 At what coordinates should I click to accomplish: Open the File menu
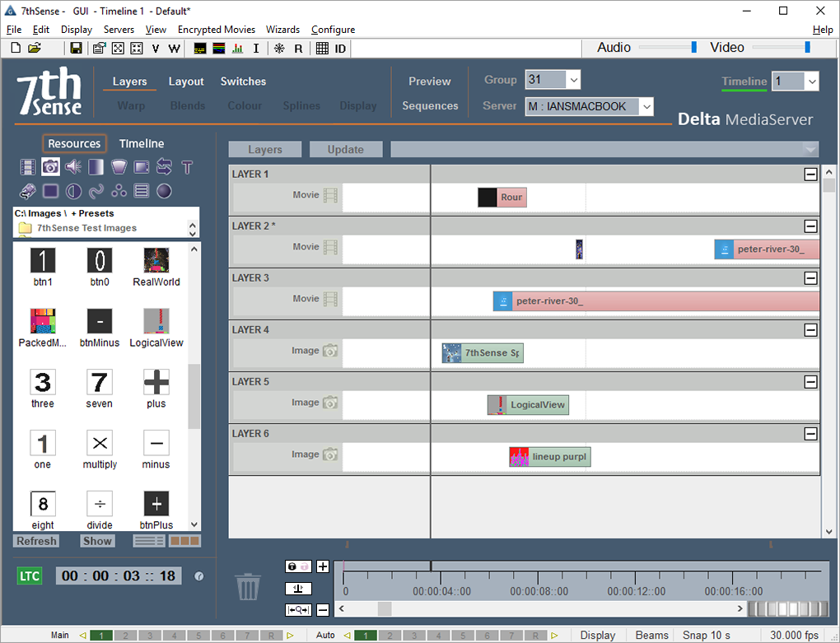[x=14, y=30]
